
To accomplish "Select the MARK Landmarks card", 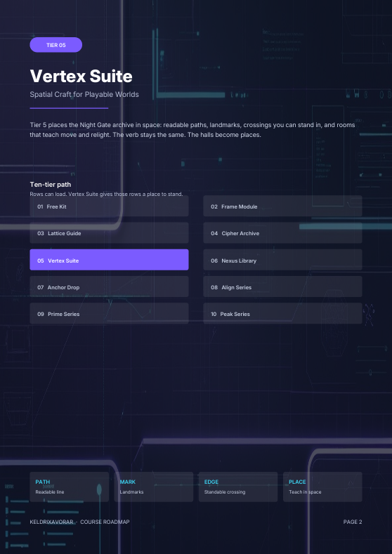I will click(x=154, y=487).
